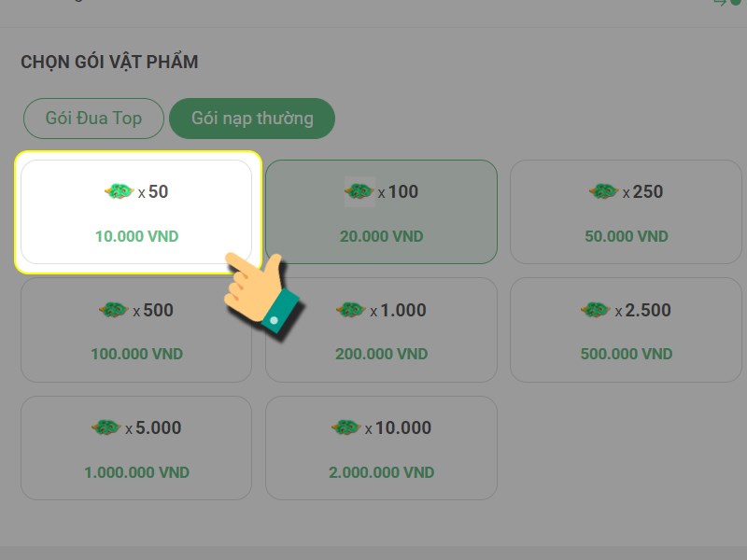
Task: Click the logout icon at top right
Action: coord(721,3)
